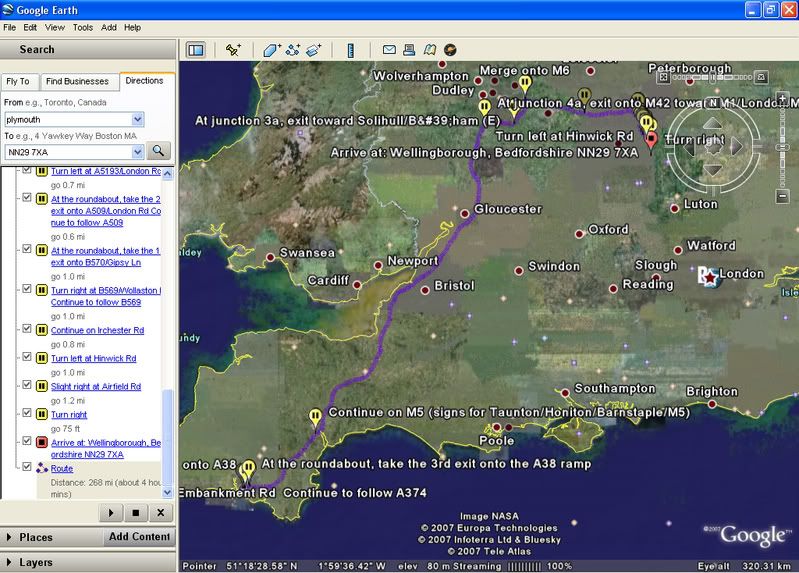This screenshot has height=573, width=799.
Task: Pan map right with navigation arrow
Action: (737, 147)
